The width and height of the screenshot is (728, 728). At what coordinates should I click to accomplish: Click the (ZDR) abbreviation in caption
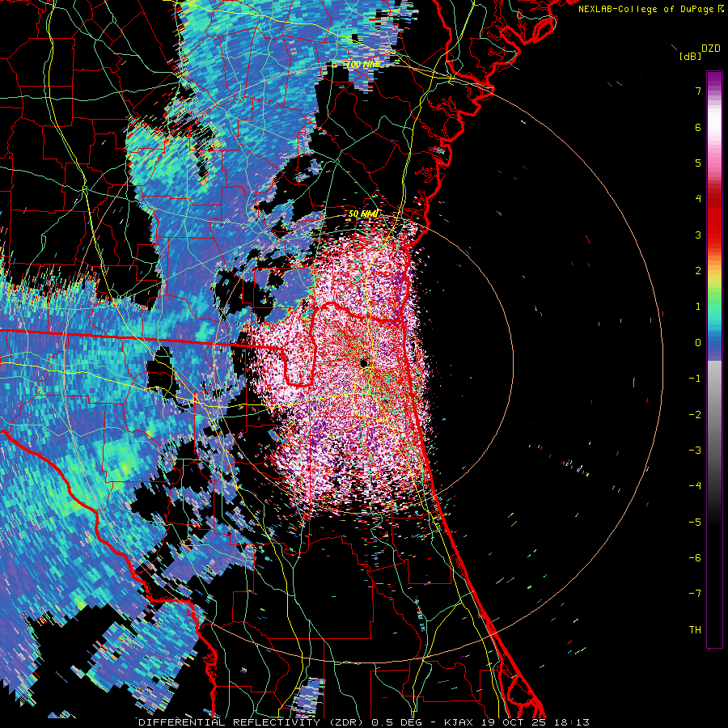[346, 722]
